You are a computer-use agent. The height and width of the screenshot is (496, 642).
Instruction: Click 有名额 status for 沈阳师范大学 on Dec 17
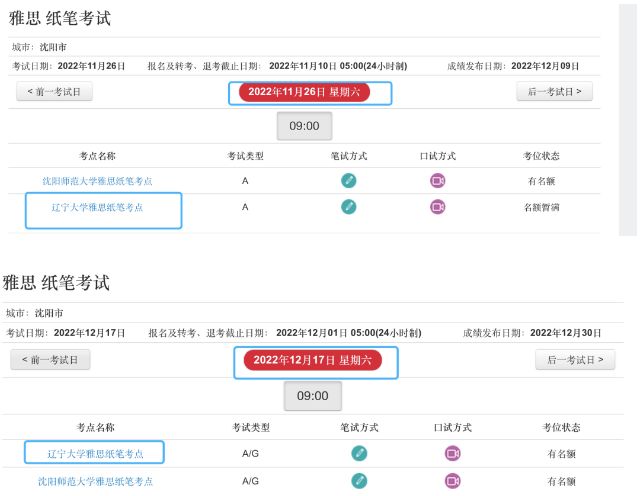562,481
